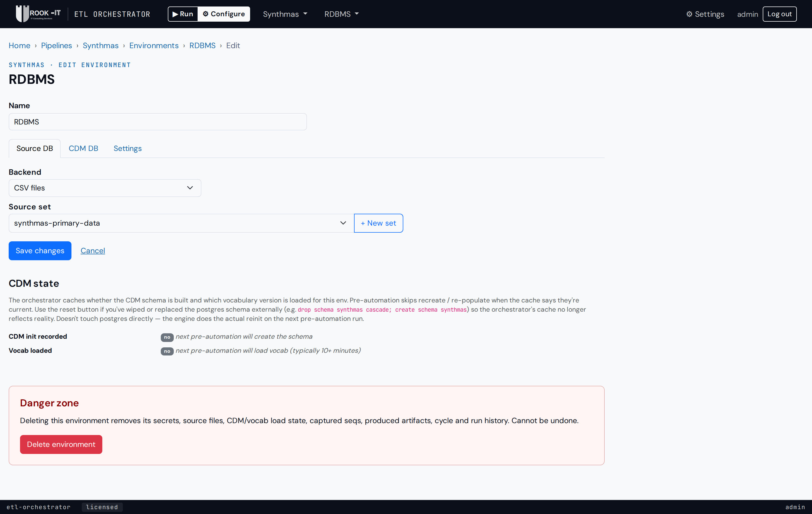Go to Pipelines breadcrumb
The image size is (812, 514).
(57, 45)
